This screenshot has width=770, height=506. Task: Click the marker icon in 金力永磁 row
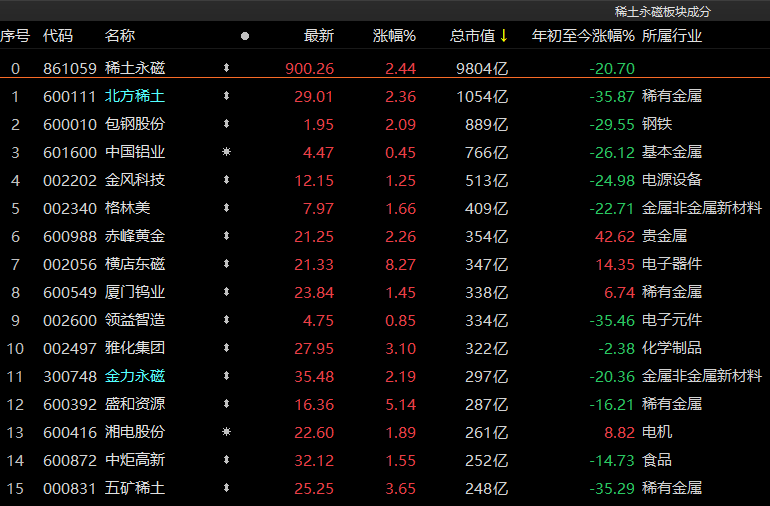coord(226,376)
